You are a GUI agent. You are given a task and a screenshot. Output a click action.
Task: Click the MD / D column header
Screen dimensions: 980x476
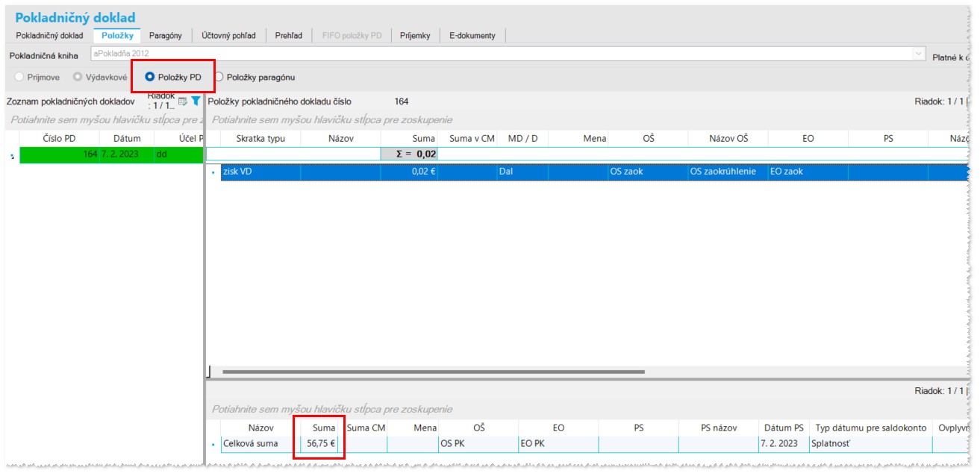point(522,138)
